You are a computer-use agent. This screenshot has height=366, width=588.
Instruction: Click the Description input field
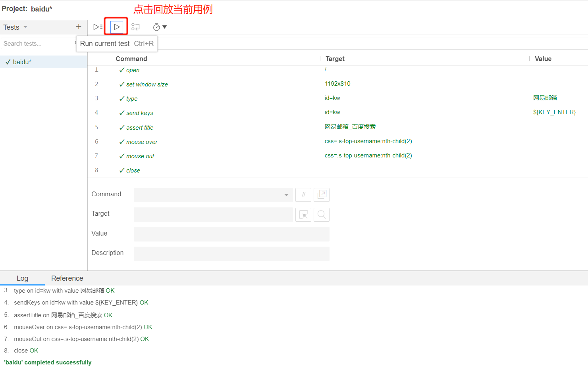pyautogui.click(x=231, y=254)
